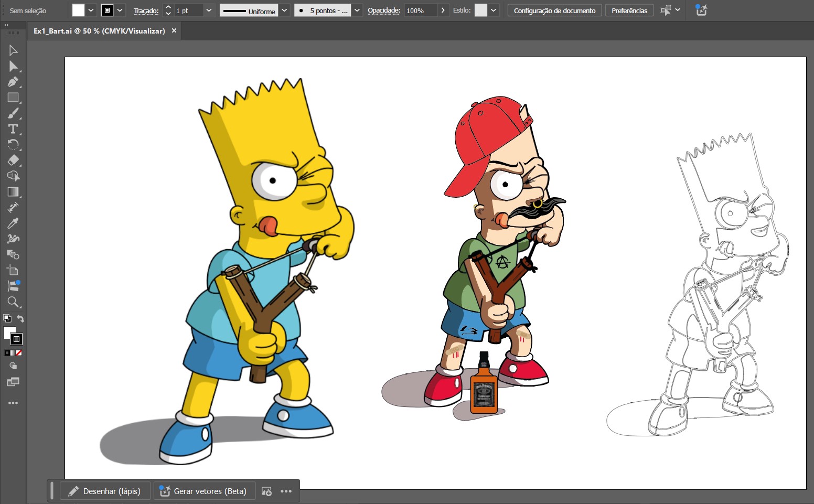
Task: Open align options dropdown arrow
Action: click(678, 10)
